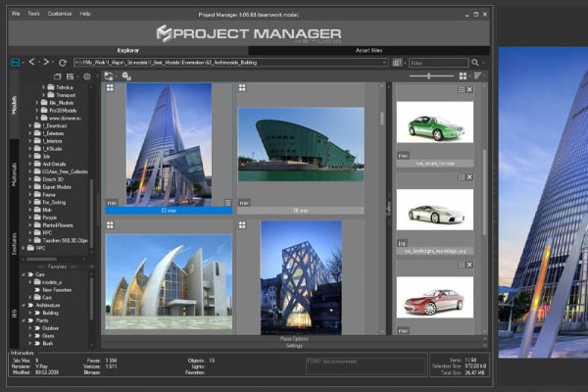Select the Models vertical tab
Viewport: 588px width, 392px height.
[15, 105]
